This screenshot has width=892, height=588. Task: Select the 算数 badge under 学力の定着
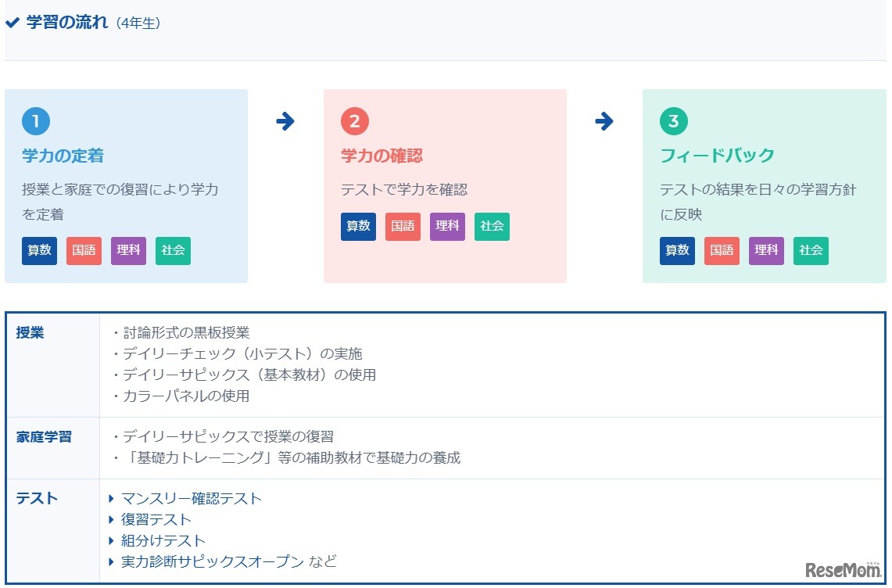pyautogui.click(x=39, y=251)
